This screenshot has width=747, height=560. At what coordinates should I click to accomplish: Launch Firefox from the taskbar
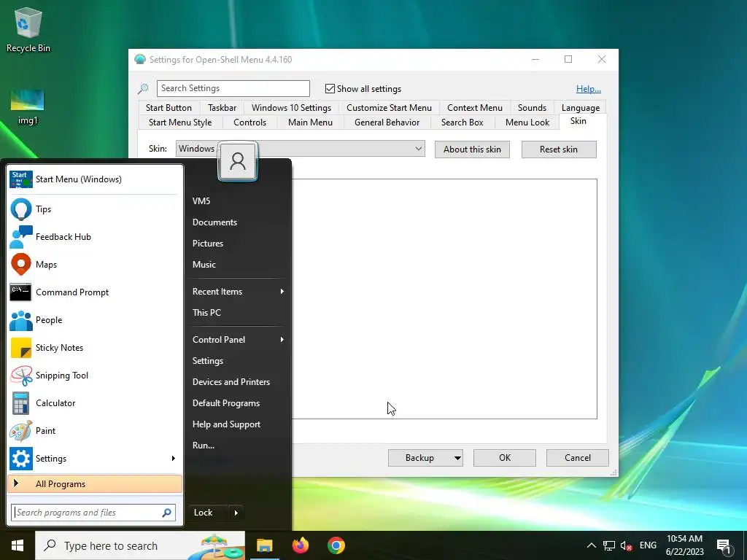(300, 545)
